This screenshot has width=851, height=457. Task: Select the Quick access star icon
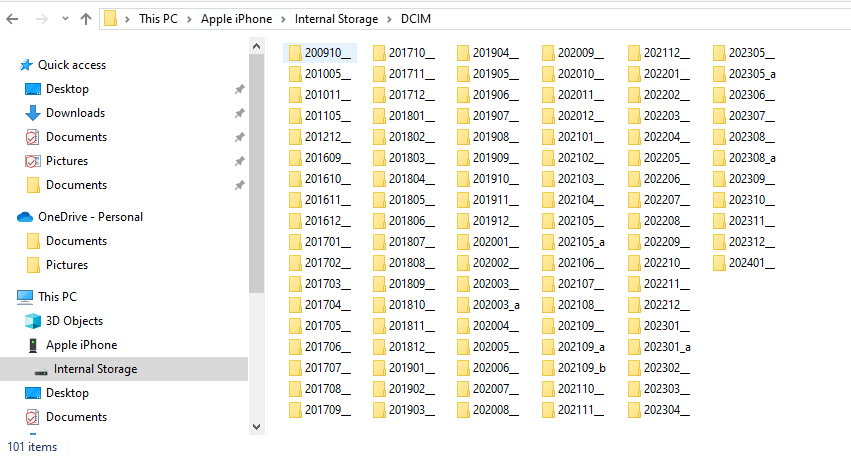point(26,65)
